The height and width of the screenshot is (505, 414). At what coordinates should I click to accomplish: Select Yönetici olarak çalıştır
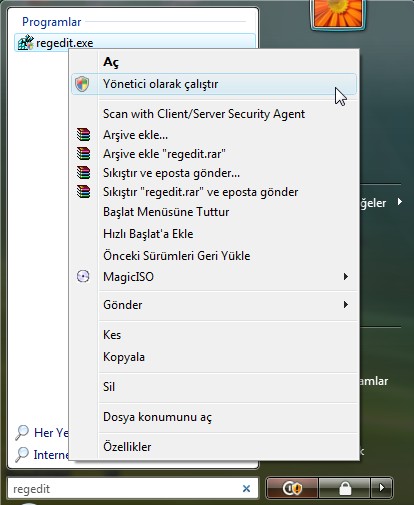[x=214, y=84]
